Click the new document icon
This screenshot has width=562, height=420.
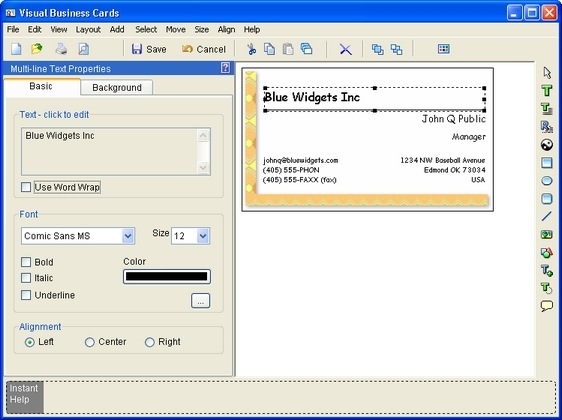tap(16, 49)
